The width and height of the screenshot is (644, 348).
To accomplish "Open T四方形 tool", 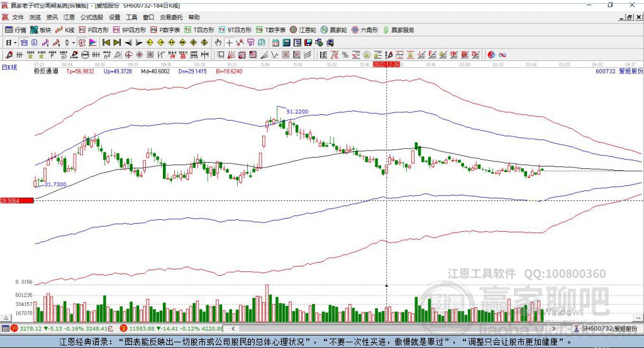I will click(x=199, y=30).
